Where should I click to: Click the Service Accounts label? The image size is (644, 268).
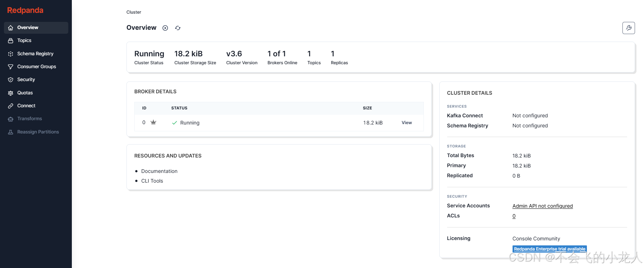[468, 206]
